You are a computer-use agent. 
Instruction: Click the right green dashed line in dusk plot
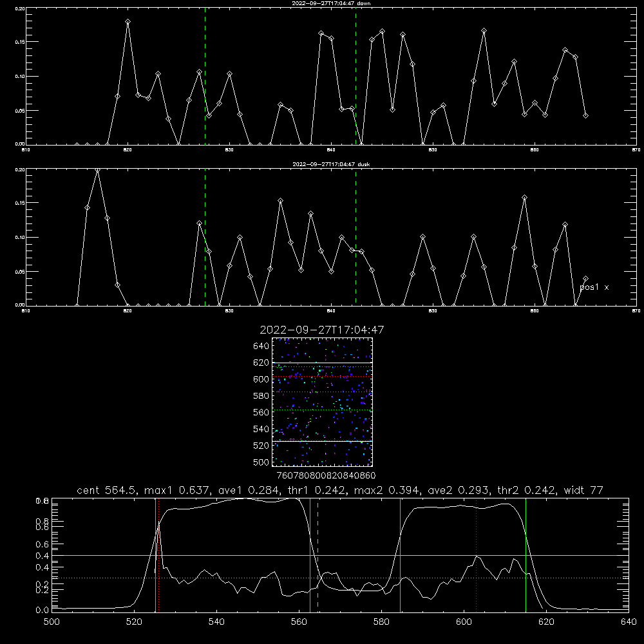pos(355,238)
